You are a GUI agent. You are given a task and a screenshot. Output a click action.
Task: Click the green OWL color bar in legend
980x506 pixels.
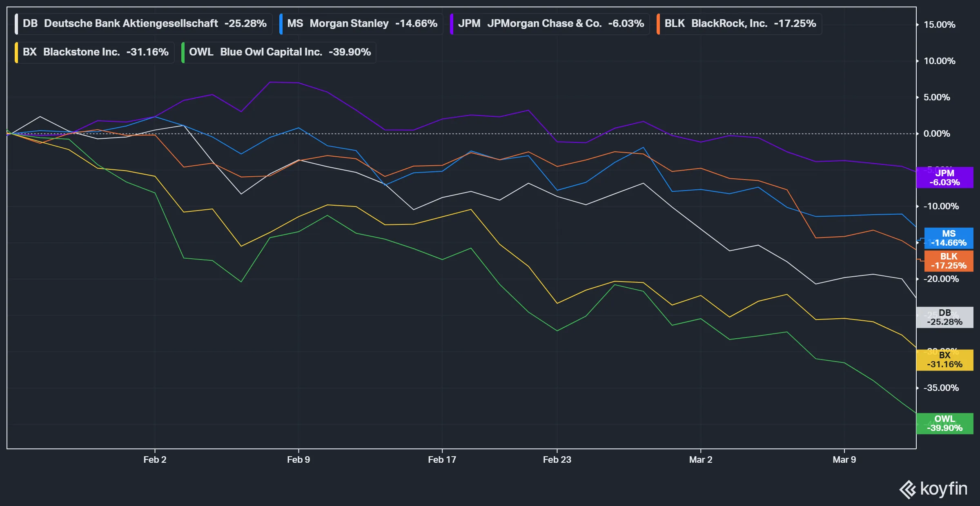[x=183, y=53]
